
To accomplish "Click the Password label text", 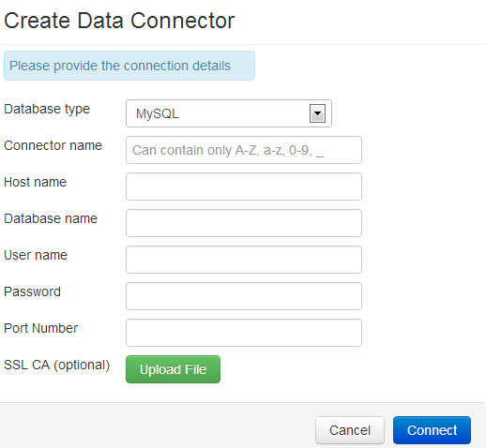I will click(32, 291).
